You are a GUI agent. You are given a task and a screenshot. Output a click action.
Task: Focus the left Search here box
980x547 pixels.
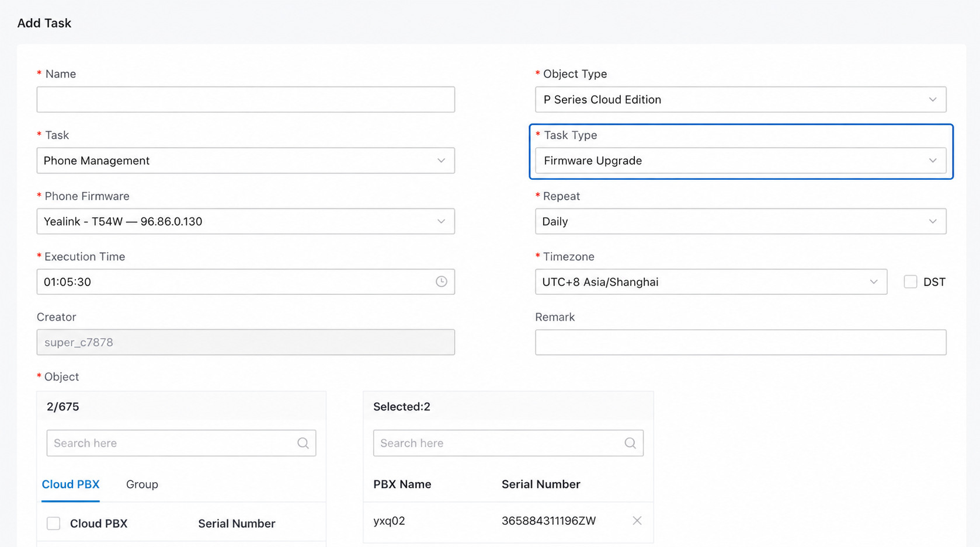[181, 443]
